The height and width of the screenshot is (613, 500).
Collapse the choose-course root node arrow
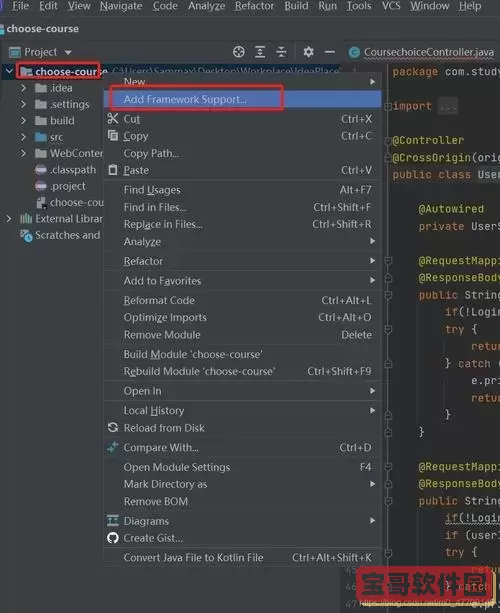pyautogui.click(x=9, y=71)
